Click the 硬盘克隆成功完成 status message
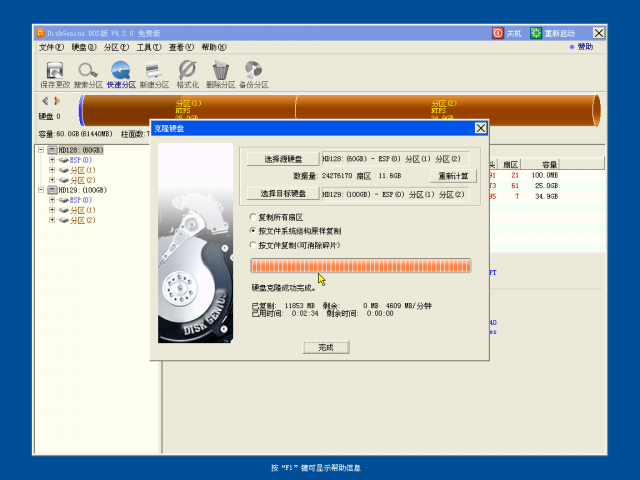 tap(283, 288)
